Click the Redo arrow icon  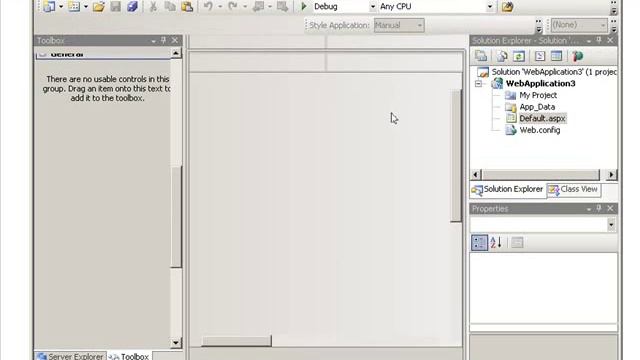coord(233,7)
